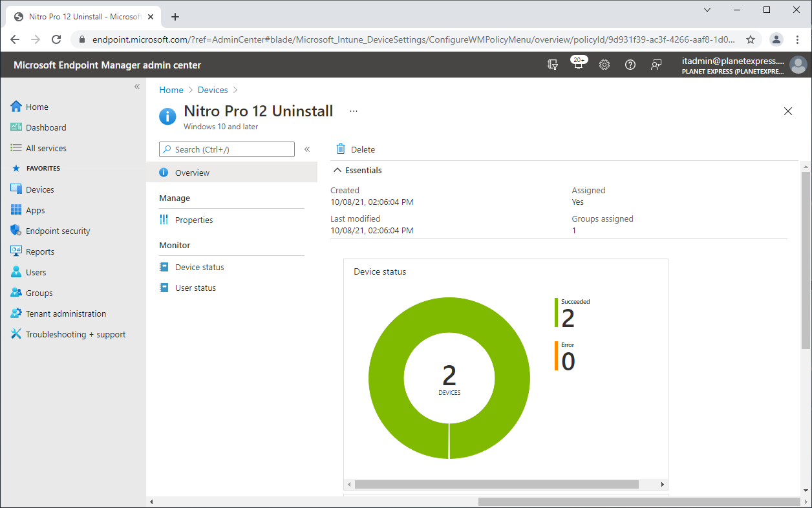Open a new browser tab
812x508 pixels.
[175, 17]
